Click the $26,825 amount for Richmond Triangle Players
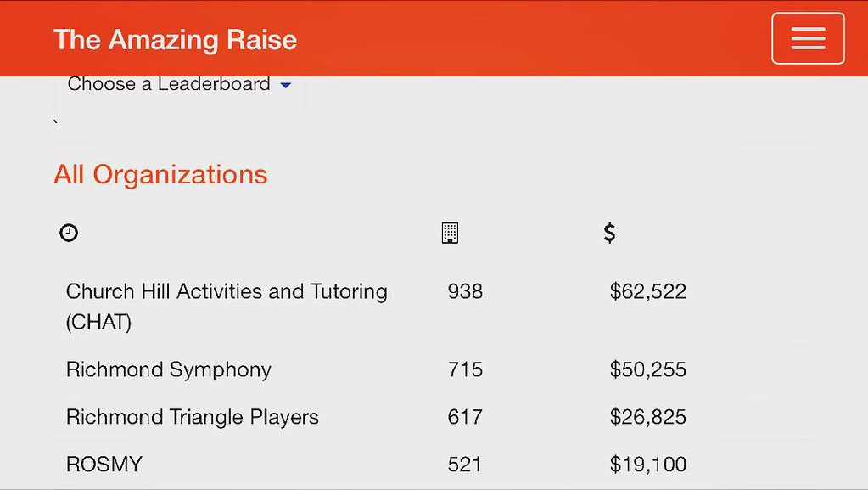 [647, 417]
